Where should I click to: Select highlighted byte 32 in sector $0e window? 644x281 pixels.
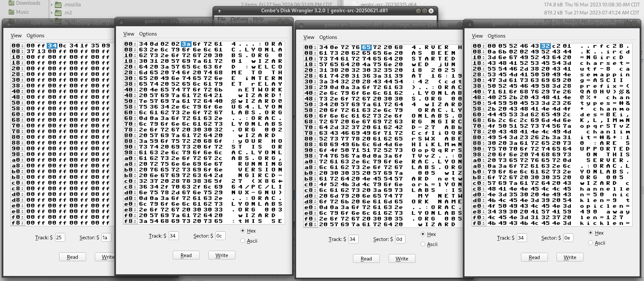(x=546, y=46)
